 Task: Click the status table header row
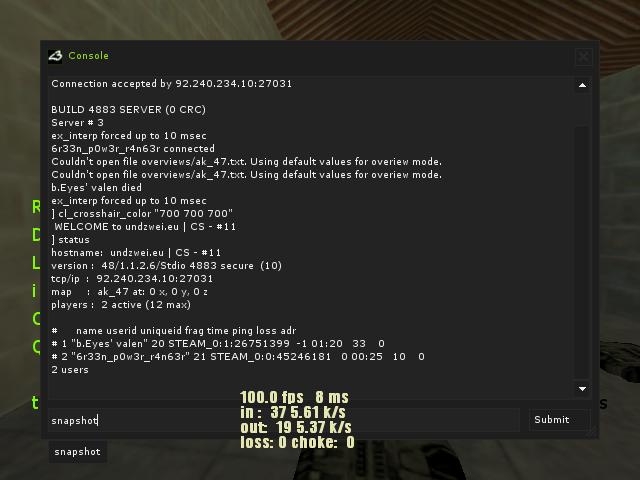(x=174, y=331)
